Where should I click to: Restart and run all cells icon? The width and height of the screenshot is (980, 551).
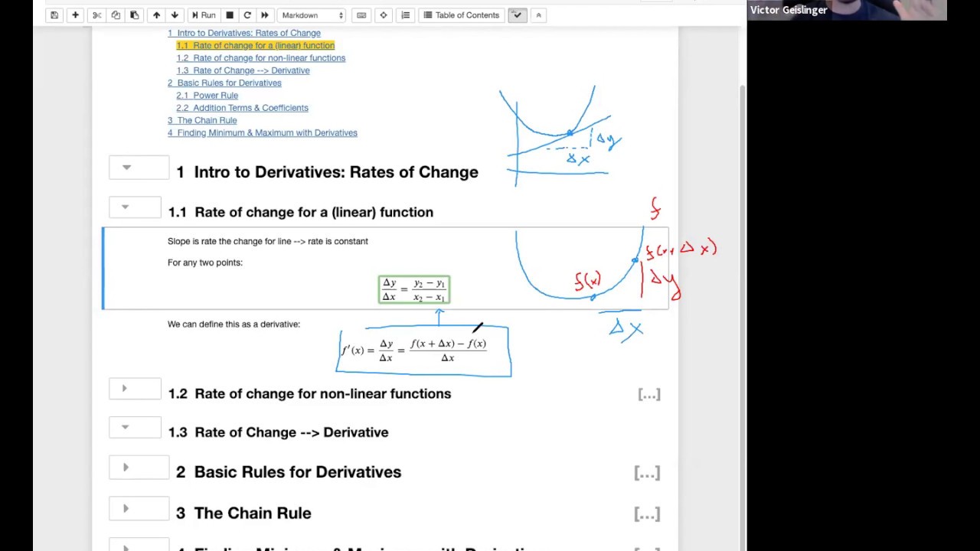(x=265, y=15)
